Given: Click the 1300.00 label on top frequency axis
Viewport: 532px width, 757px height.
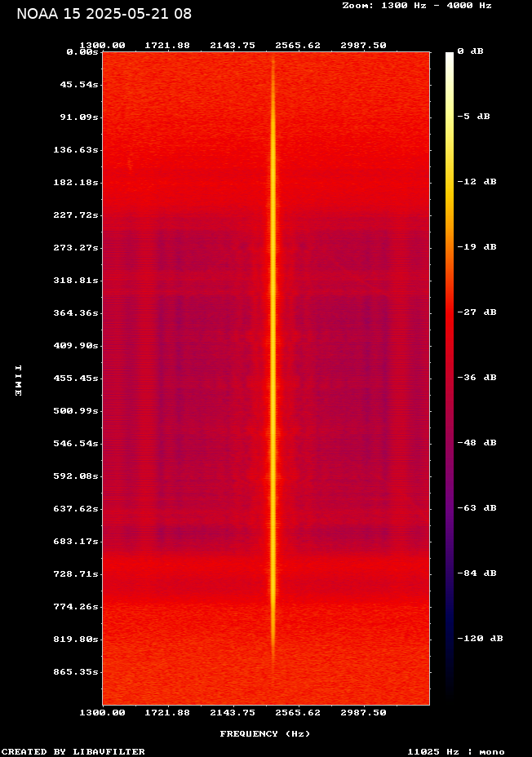Looking at the screenshot, I should tap(102, 46).
